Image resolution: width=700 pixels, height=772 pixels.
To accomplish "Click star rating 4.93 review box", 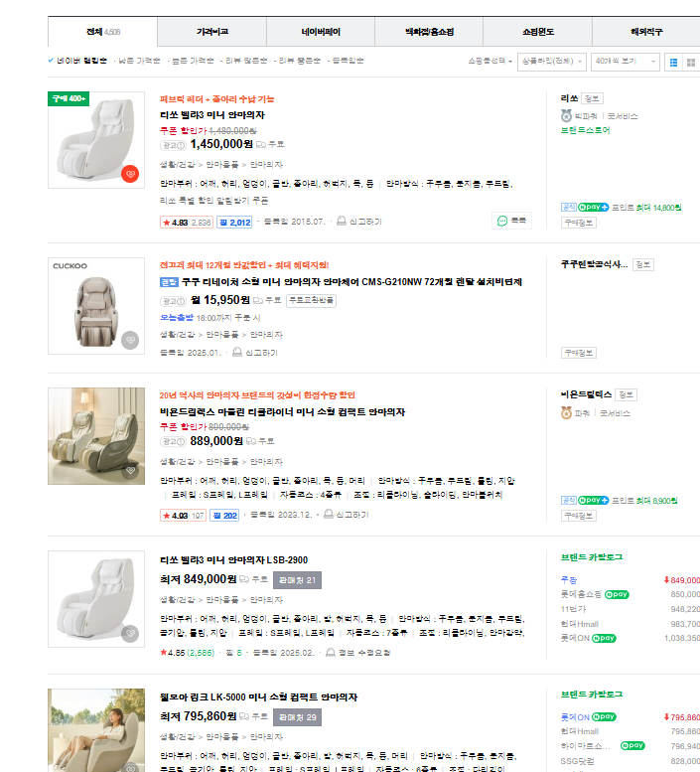I will [183, 516].
